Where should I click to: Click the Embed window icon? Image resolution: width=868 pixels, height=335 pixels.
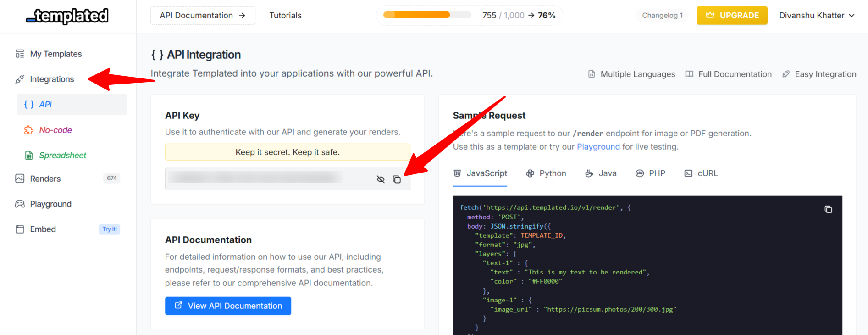coord(20,229)
